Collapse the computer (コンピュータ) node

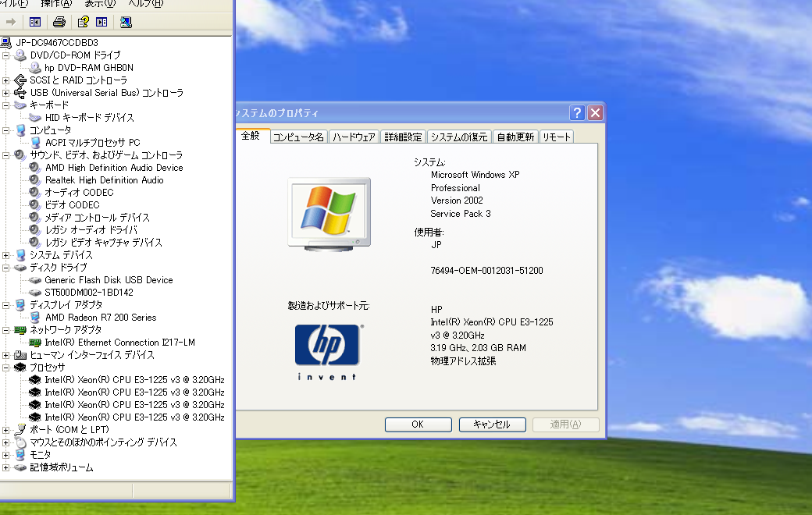[x=5, y=130]
